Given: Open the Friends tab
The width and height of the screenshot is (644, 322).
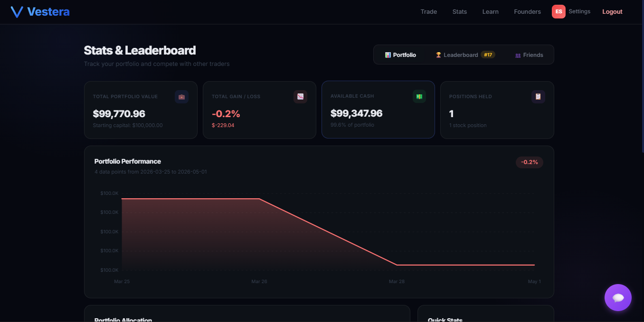Looking at the screenshot, I should pos(529,55).
